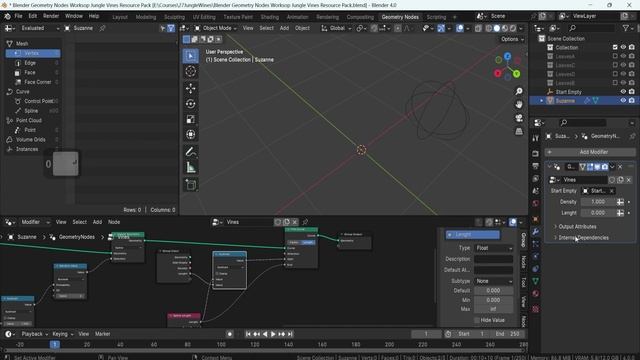Image resolution: width=640 pixels, height=360 pixels.
Task: Switch to solid viewport shading
Action: (x=496, y=28)
